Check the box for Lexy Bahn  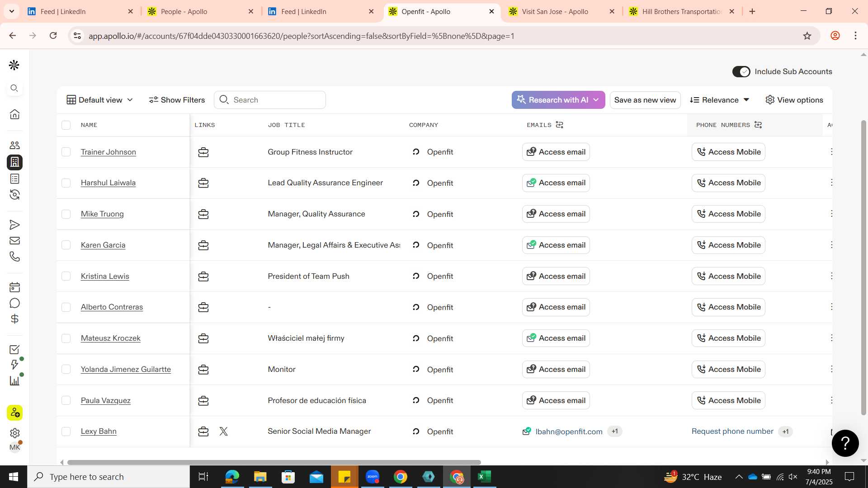[66, 432]
